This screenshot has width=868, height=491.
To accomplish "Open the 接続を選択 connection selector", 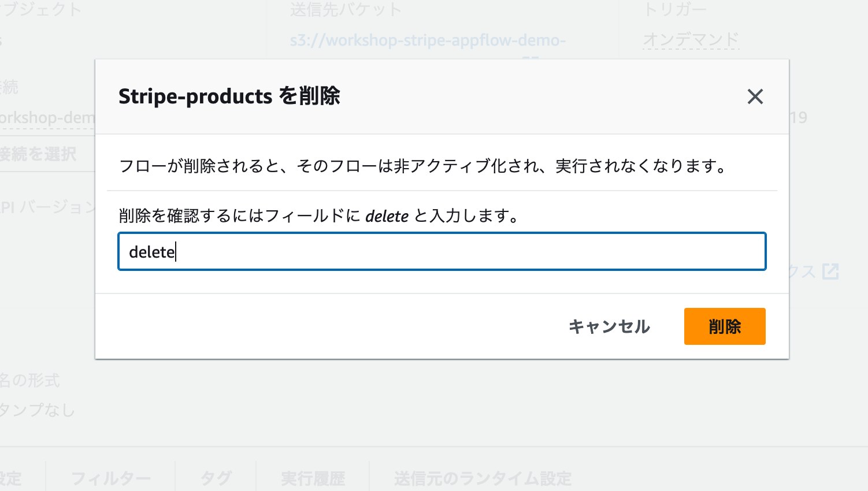I will 38,154.
